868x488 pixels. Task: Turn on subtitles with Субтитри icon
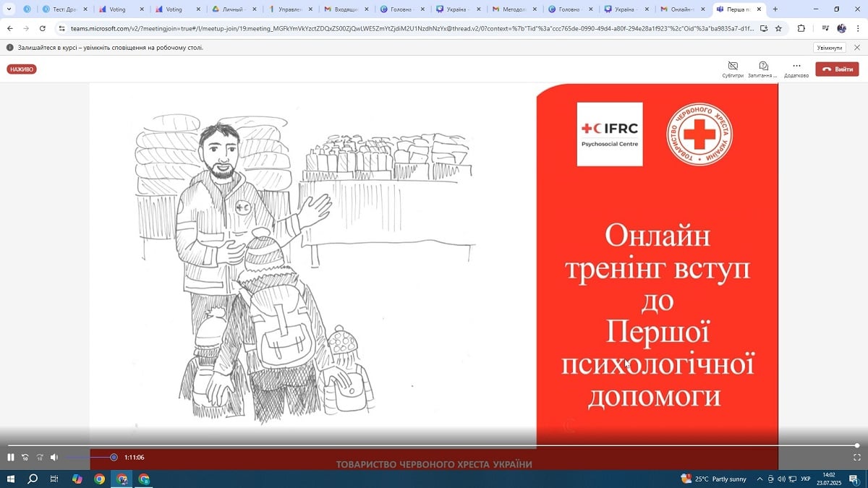(733, 69)
